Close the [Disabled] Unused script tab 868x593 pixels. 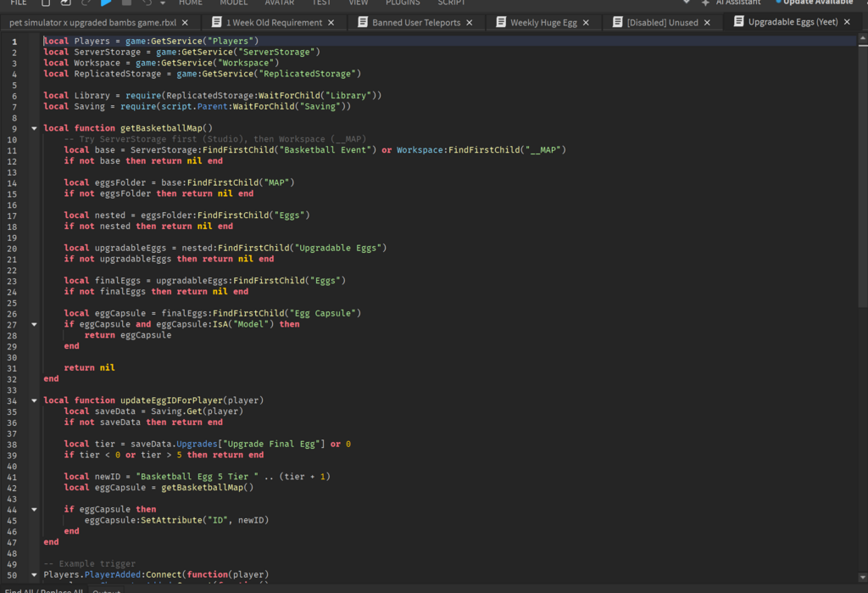pos(707,23)
